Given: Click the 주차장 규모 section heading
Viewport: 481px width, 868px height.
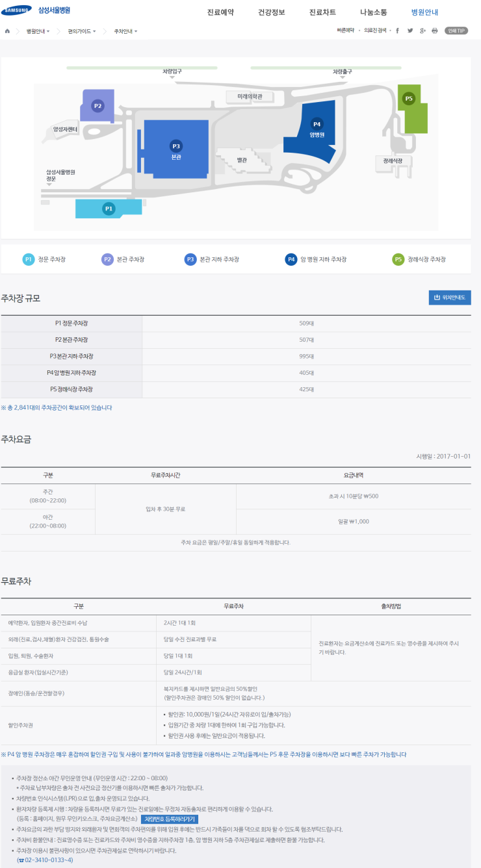Looking at the screenshot, I should click(21, 298).
